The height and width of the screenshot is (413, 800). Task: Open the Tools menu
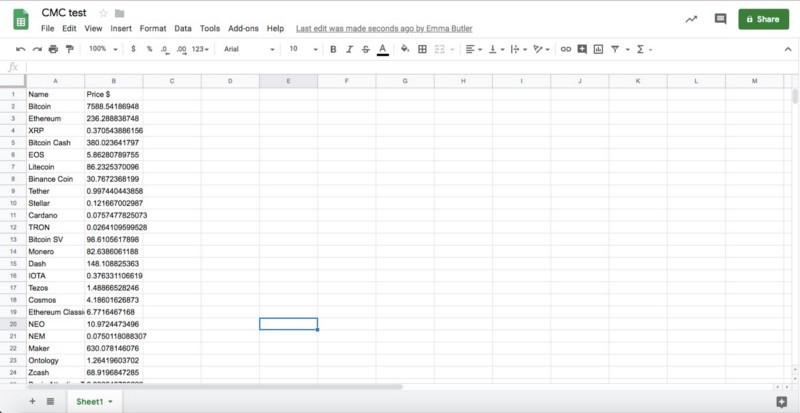click(210, 29)
